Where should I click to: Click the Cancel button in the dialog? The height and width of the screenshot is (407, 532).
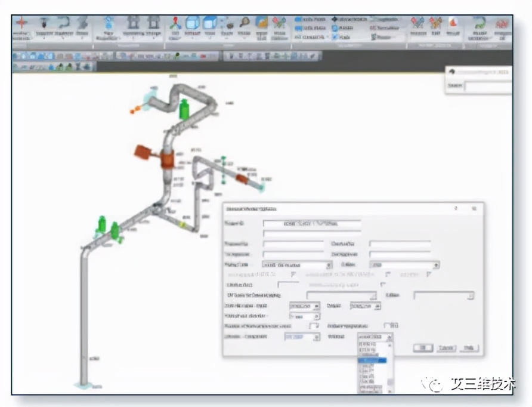point(446,348)
